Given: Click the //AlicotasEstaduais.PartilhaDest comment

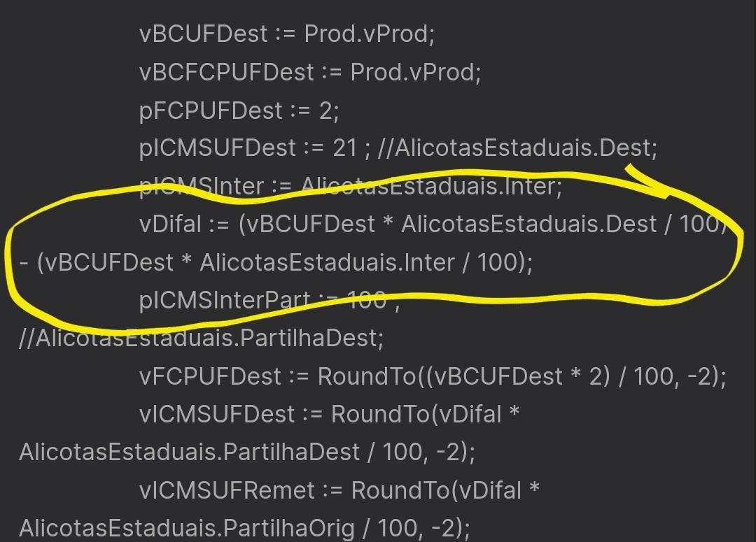Looking at the screenshot, I should 202,338.
